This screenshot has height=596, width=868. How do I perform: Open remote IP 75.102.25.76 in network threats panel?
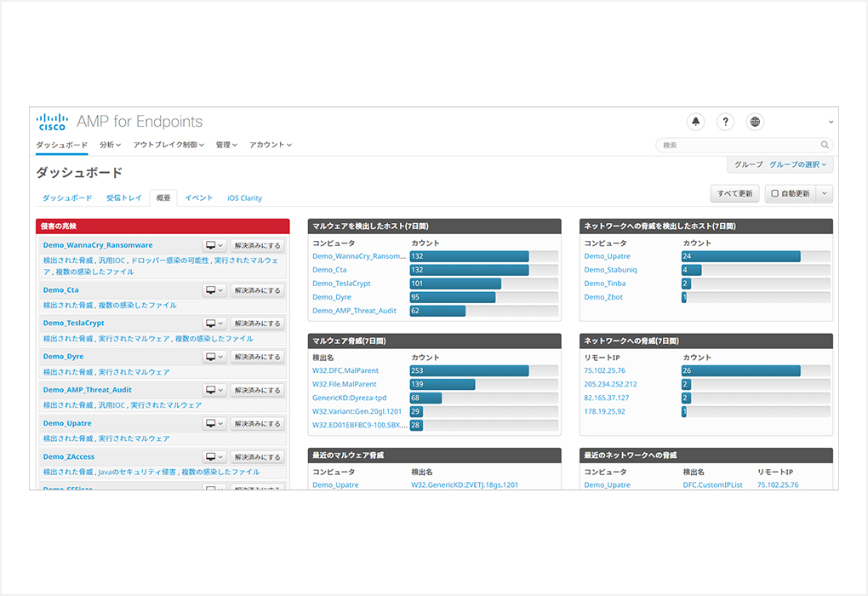604,370
